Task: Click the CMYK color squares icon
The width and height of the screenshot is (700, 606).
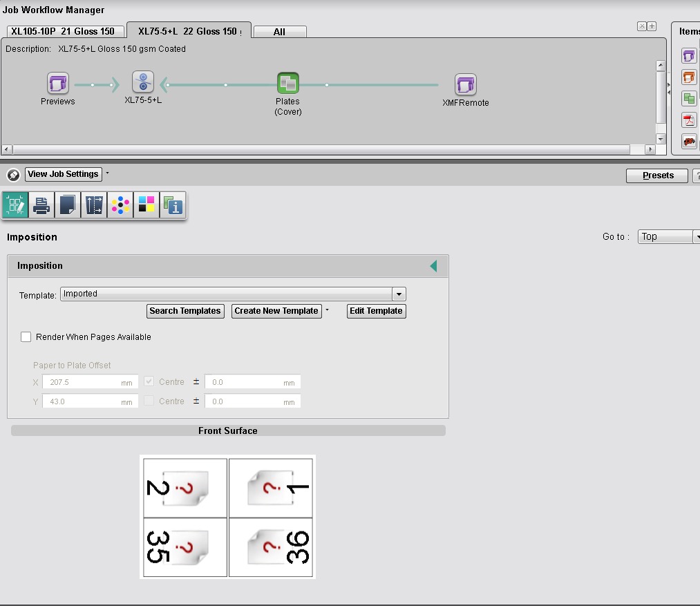Action: (146, 205)
